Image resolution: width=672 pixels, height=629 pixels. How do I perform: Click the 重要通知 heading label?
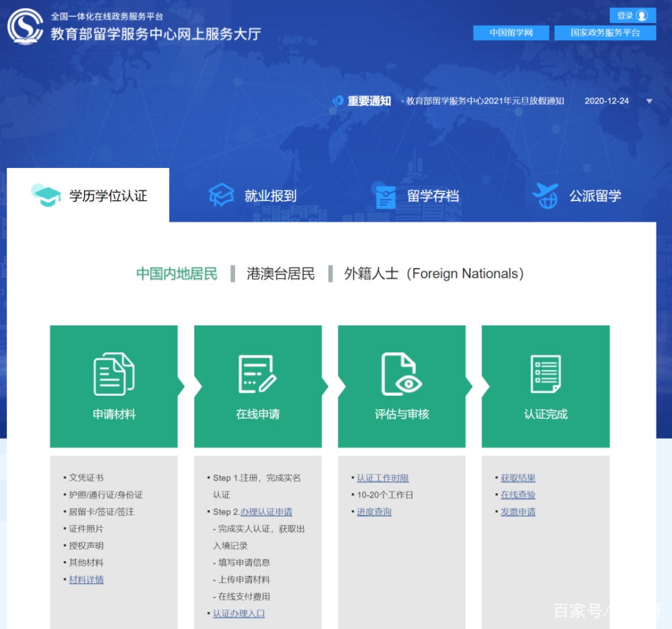pyautogui.click(x=369, y=101)
